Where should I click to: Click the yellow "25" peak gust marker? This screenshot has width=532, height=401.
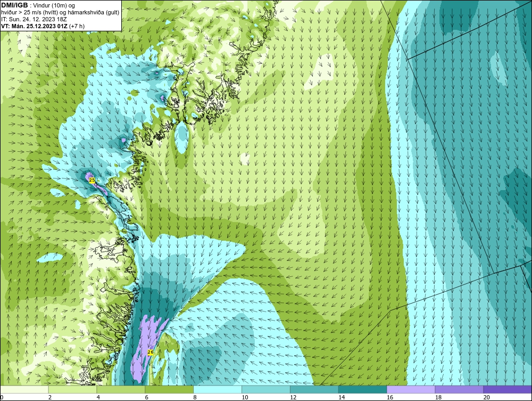coord(92,181)
